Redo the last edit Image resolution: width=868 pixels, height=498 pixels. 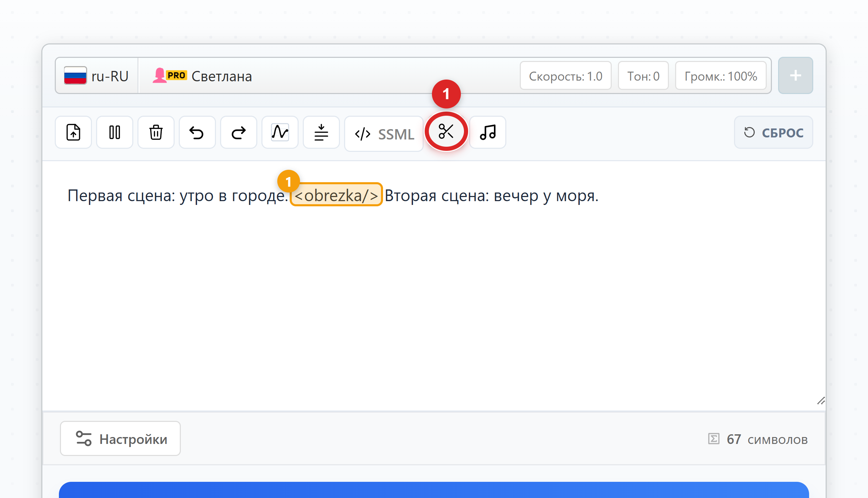click(x=239, y=133)
